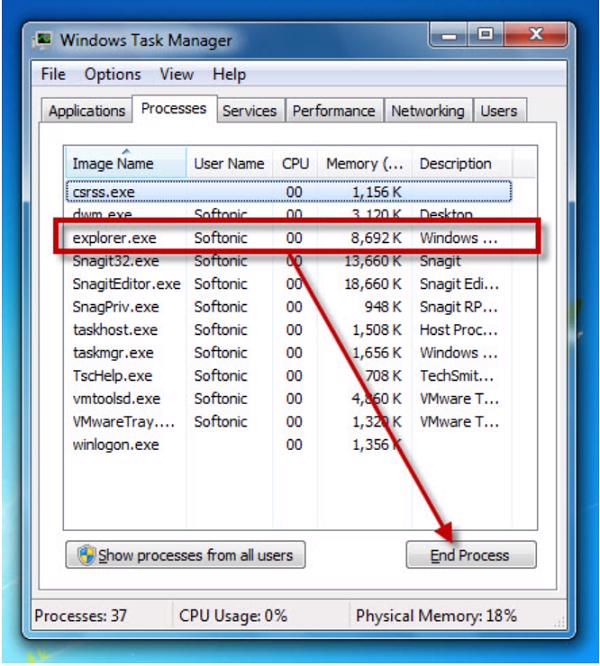Select the SnagPriv.exe process
The height and width of the screenshot is (666, 600).
click(289, 307)
